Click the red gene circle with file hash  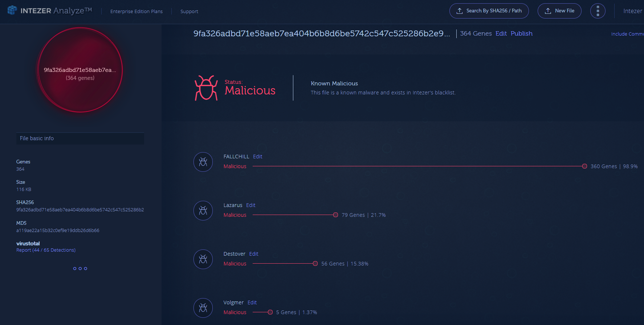coord(80,70)
